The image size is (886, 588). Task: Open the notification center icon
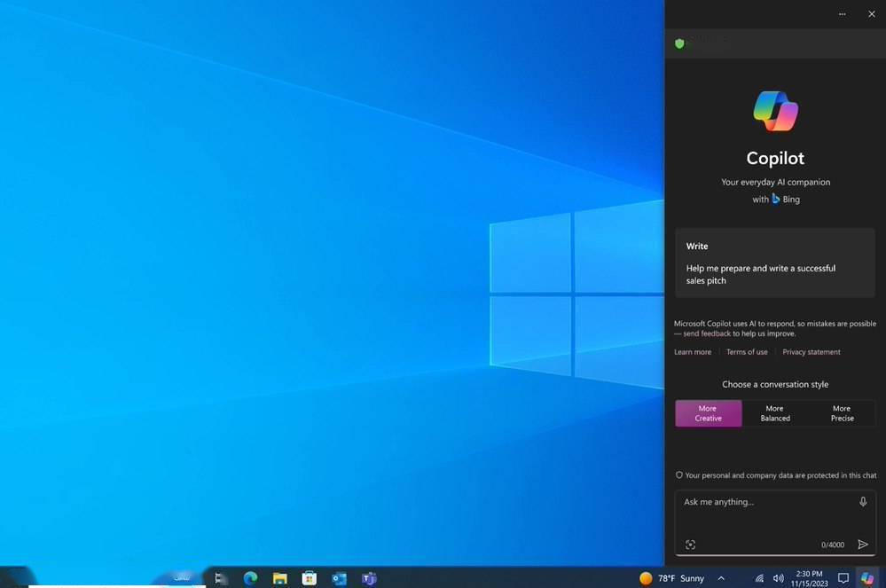[843, 578]
